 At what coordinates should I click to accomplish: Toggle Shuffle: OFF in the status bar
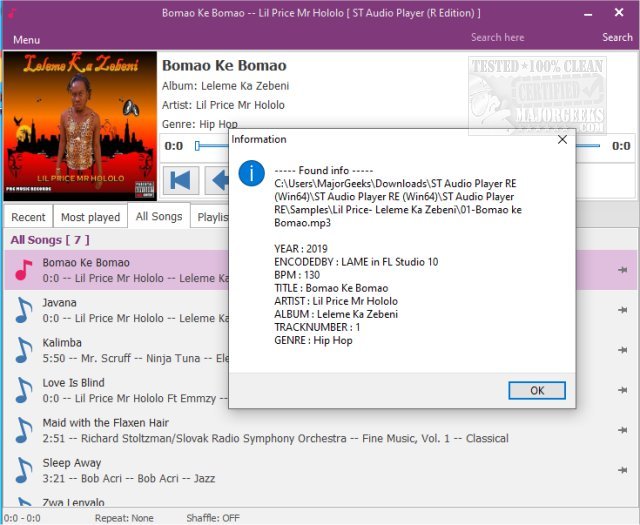(x=213, y=518)
